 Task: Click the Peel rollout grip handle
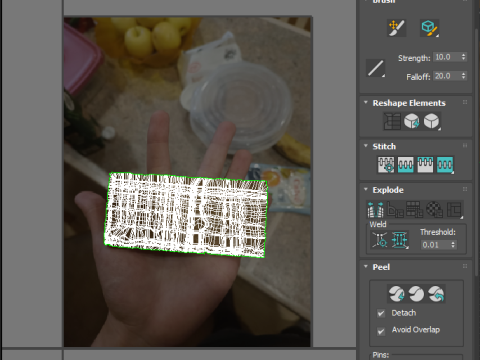[x=465, y=266]
